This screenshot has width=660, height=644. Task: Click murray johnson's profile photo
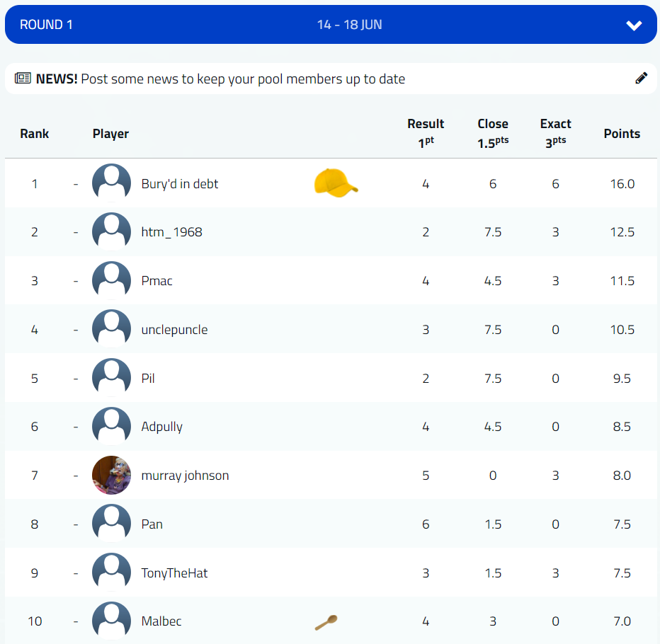[x=111, y=475]
